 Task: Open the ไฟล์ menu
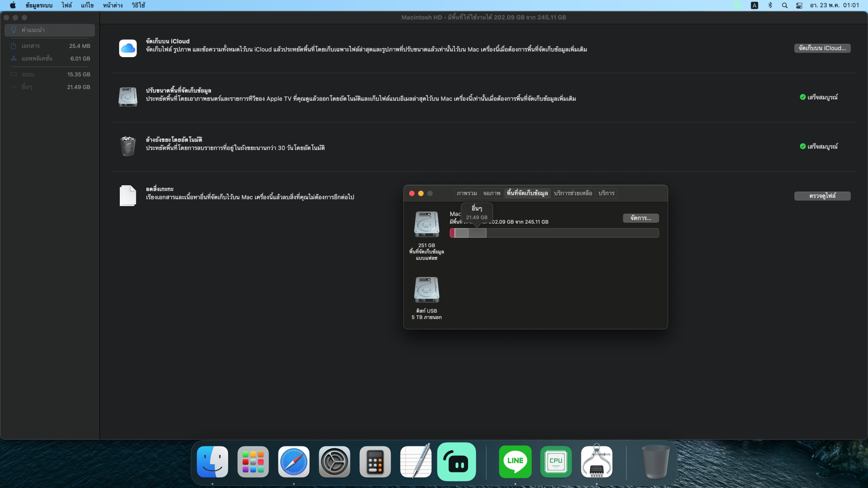67,5
